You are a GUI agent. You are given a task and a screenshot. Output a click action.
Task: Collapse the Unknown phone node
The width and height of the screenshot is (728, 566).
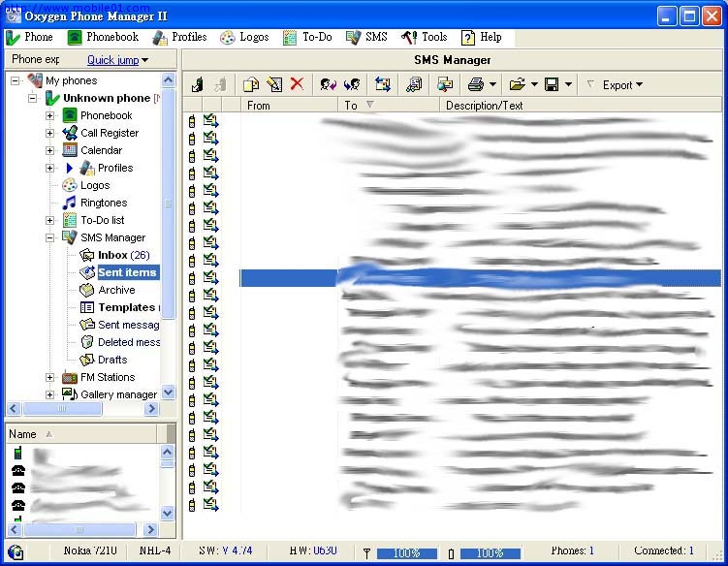point(33,98)
